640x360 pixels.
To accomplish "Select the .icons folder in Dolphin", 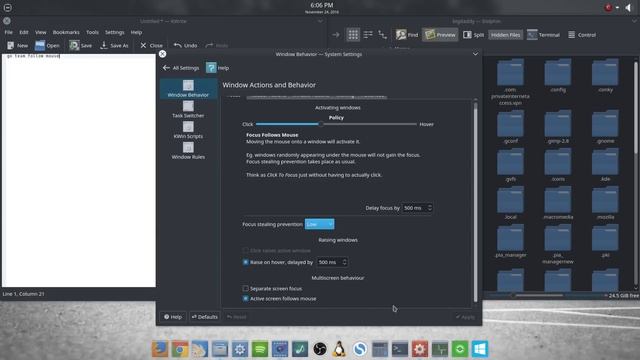I will [x=558, y=164].
